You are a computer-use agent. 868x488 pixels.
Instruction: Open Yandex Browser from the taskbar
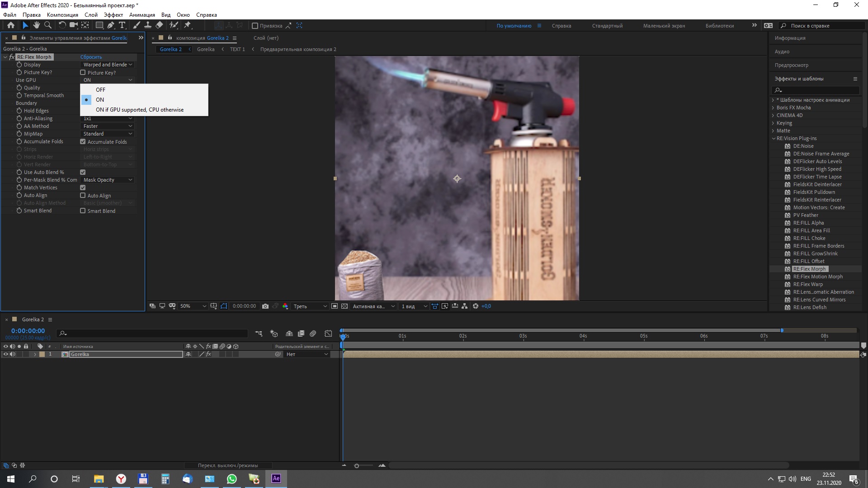click(121, 479)
